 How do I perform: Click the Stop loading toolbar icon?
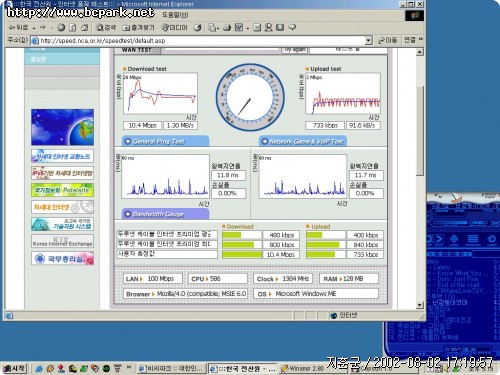pos(61,28)
